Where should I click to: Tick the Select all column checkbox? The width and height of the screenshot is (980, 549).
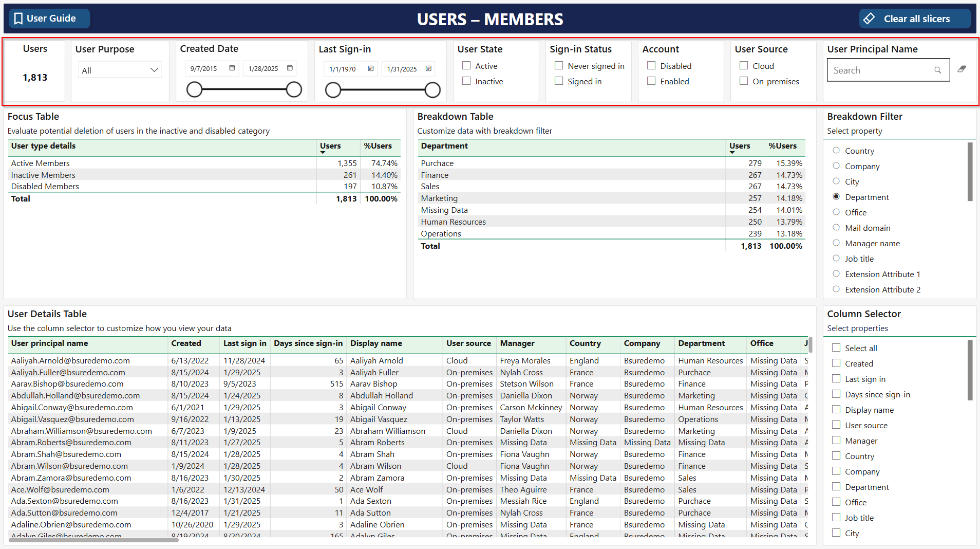836,348
